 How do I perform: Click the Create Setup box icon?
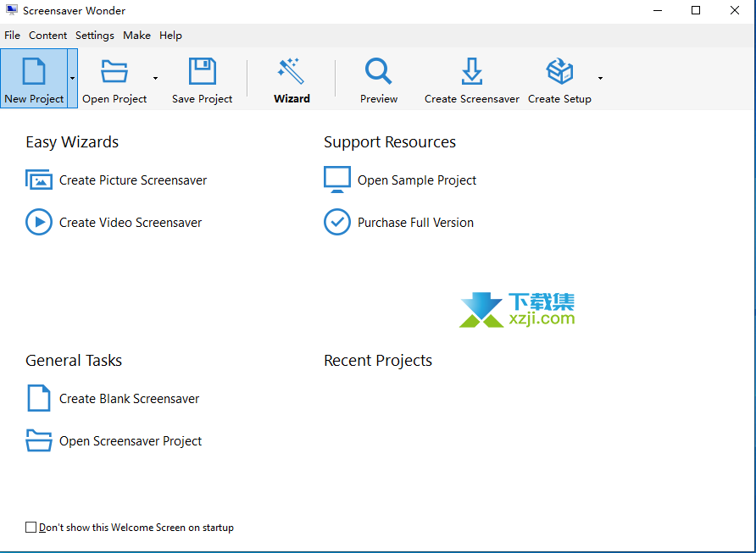[x=559, y=71]
